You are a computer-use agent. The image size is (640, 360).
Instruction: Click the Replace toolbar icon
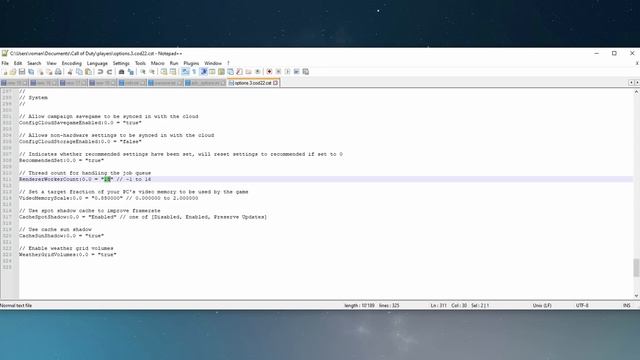[x=131, y=72]
